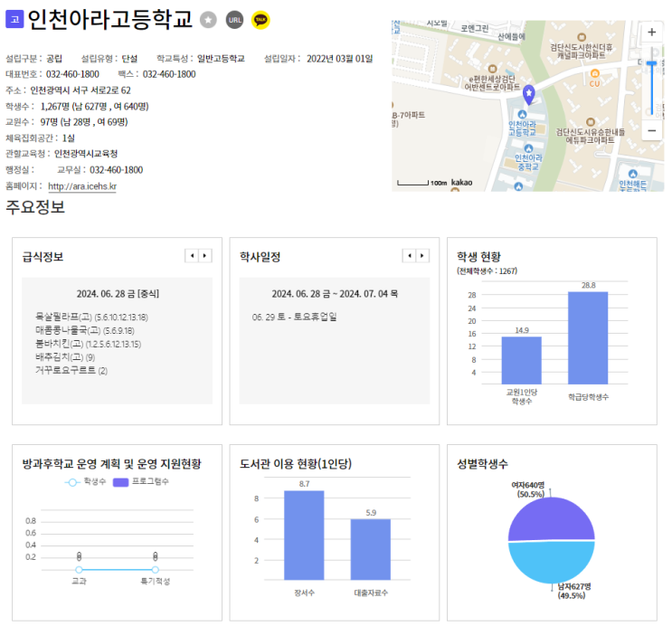The width and height of the screenshot is (672, 626).
Task: Click the 학급당학생수 bar labeled 28.8
Action: coord(588,337)
